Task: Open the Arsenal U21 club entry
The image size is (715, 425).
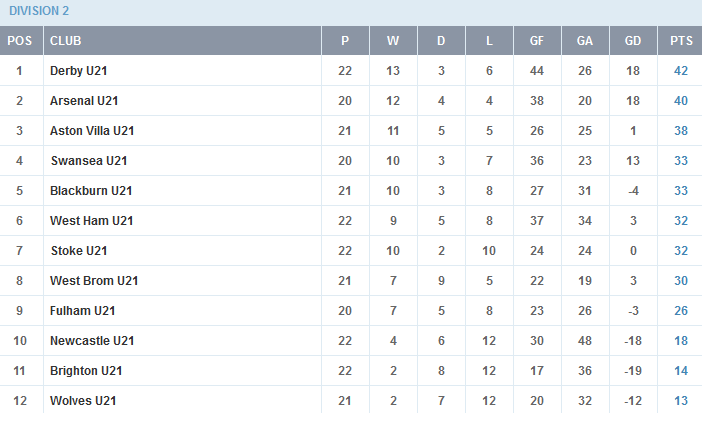Action: click(84, 101)
